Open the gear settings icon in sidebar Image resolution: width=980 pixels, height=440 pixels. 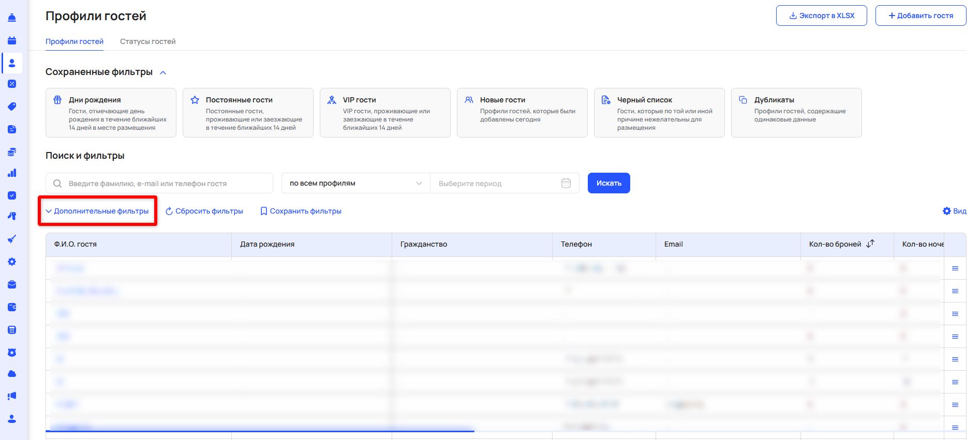point(12,262)
